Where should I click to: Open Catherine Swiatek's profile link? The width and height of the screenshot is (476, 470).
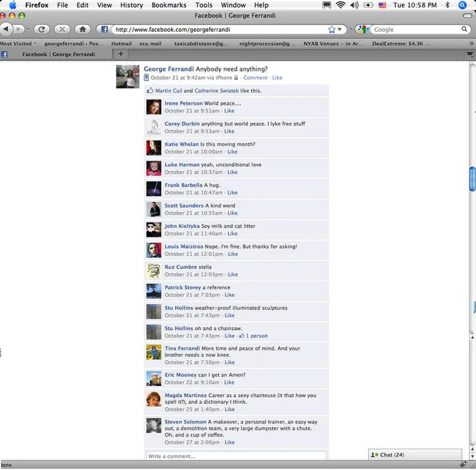pyautogui.click(x=216, y=91)
